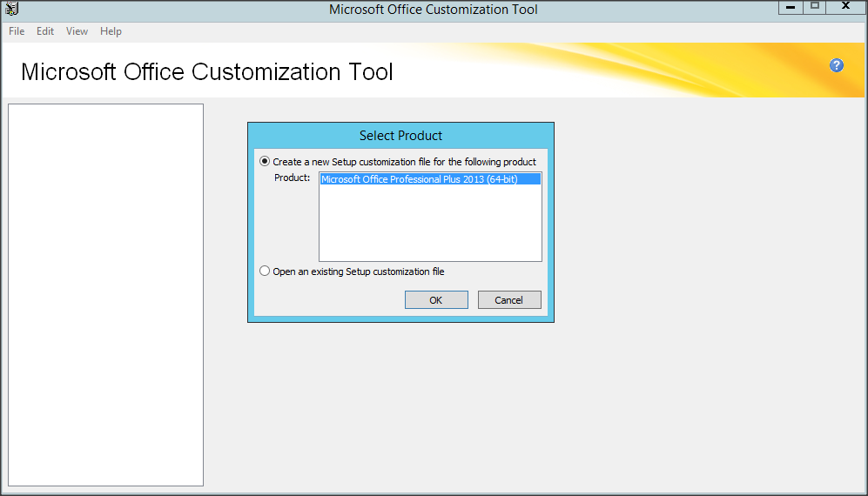This screenshot has height=496, width=868.
Task: Click the Product: field label
Action: click(x=293, y=178)
